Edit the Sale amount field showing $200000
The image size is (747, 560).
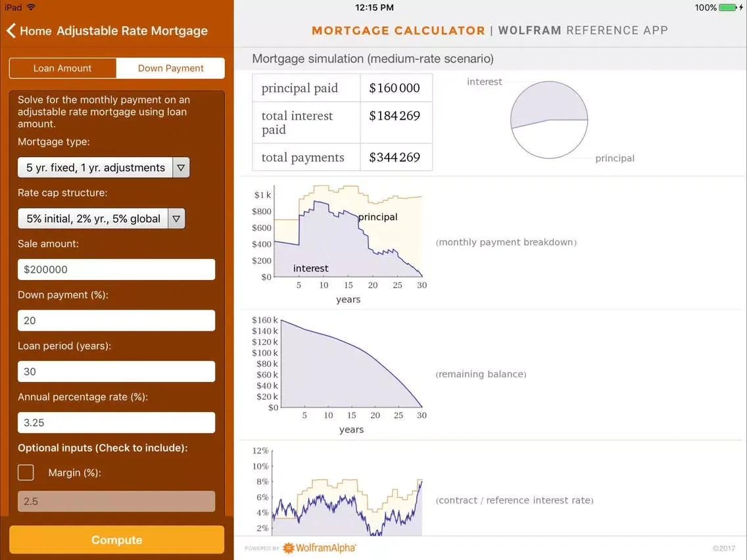[x=116, y=269]
